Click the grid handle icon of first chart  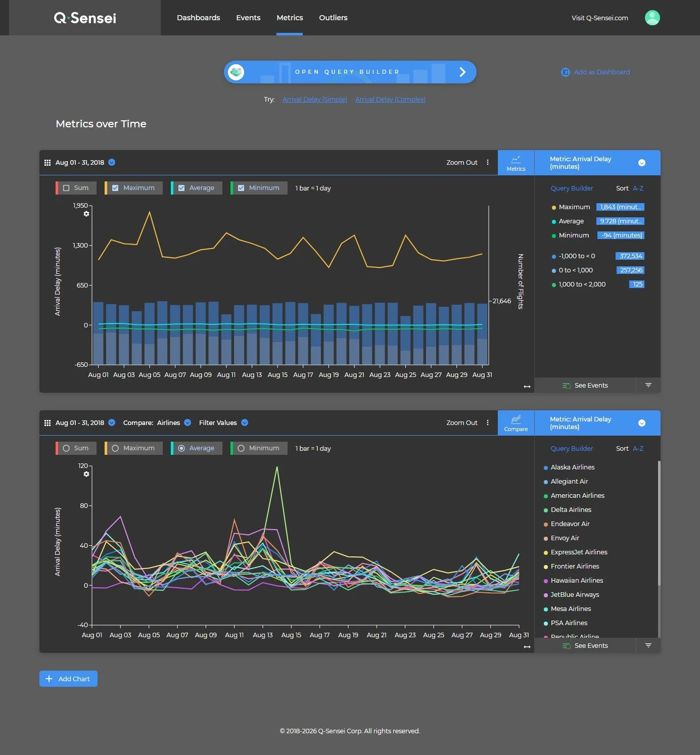point(48,163)
